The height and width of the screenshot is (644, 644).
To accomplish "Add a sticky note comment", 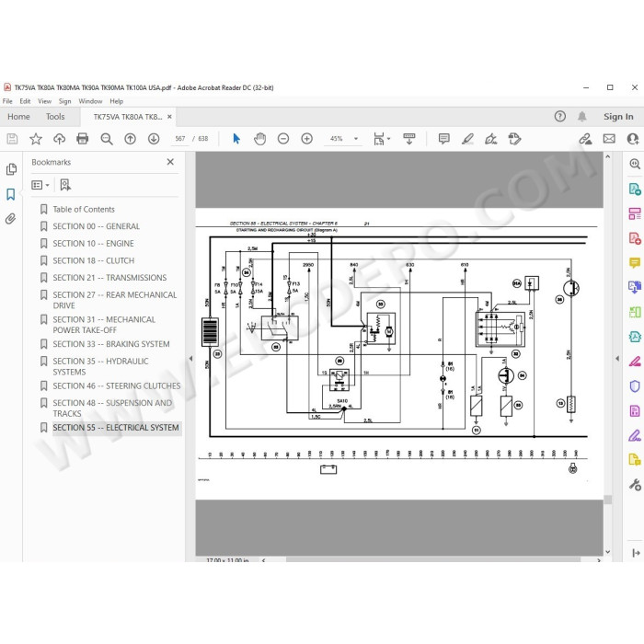I will [444, 139].
